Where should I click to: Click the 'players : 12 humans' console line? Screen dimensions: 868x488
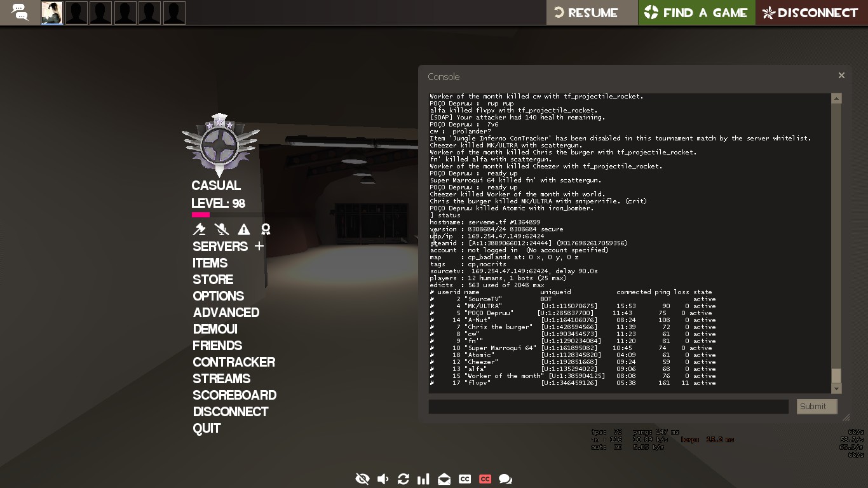(498, 278)
